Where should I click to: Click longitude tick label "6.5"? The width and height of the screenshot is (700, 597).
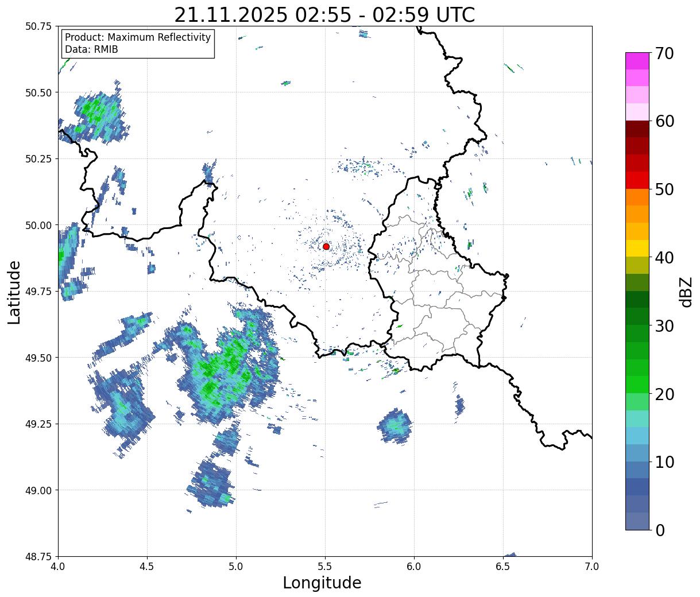(x=503, y=567)
